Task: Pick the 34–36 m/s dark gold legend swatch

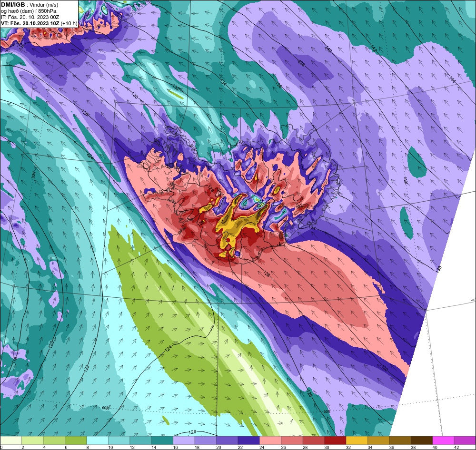Action: 378,440
